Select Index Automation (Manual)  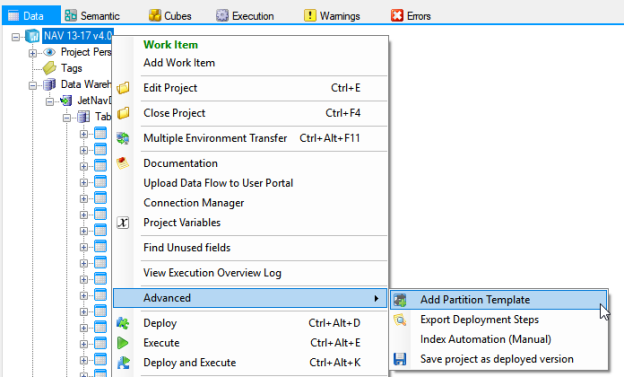pyautogui.click(x=499, y=339)
